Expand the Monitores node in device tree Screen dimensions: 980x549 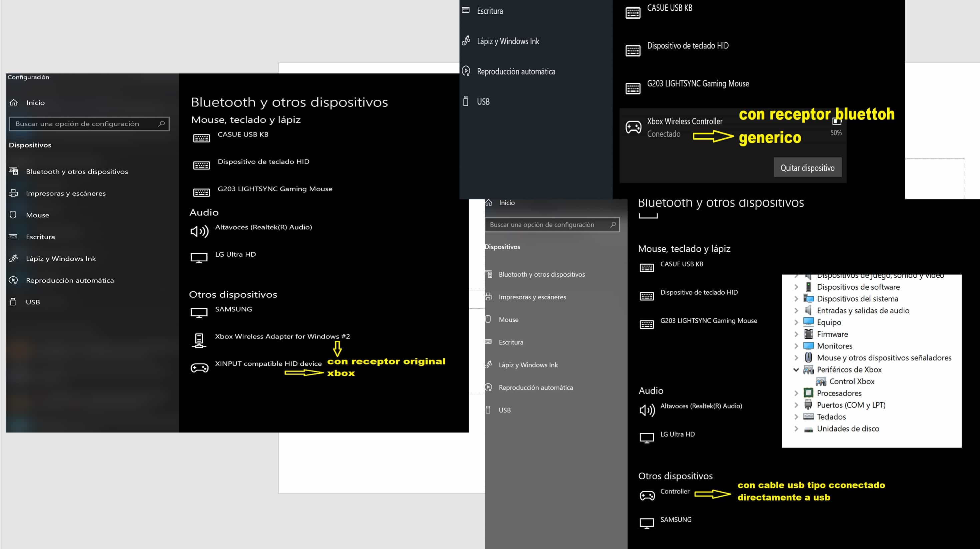tap(796, 346)
